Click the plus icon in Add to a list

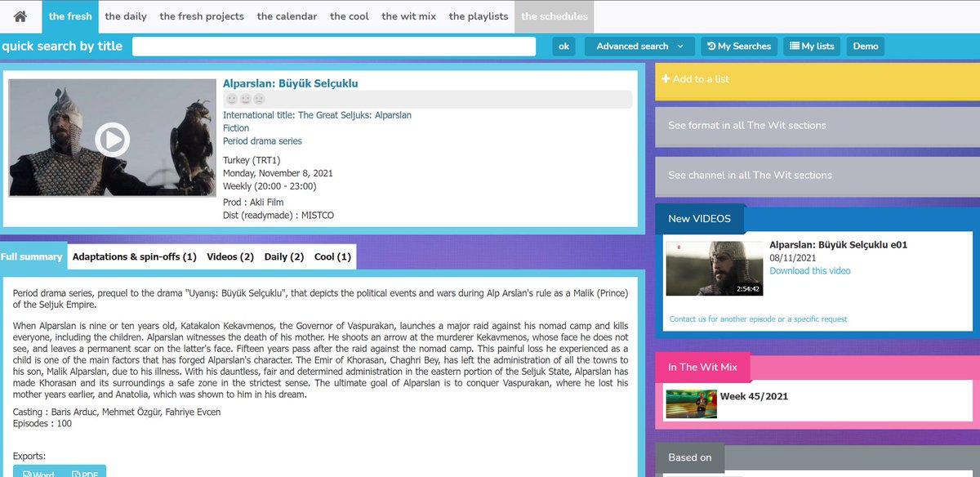pos(666,79)
